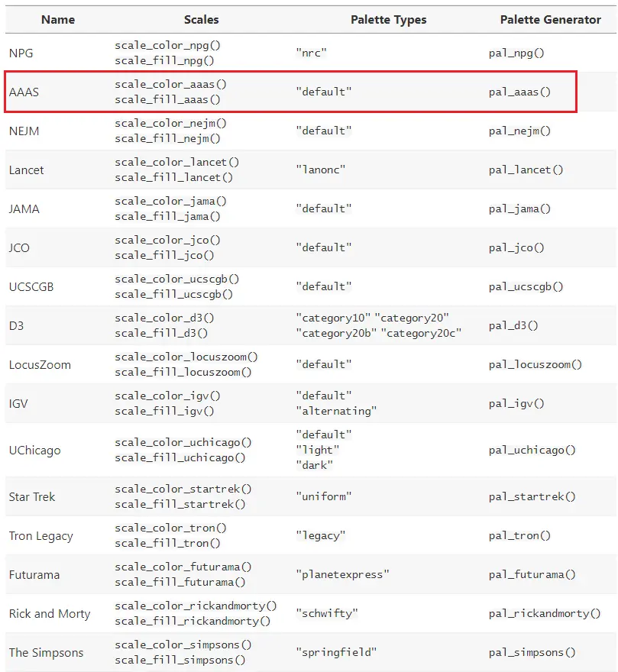Select the JAMA name cell
Viewport: 618px width, 672px height.
coord(24,209)
